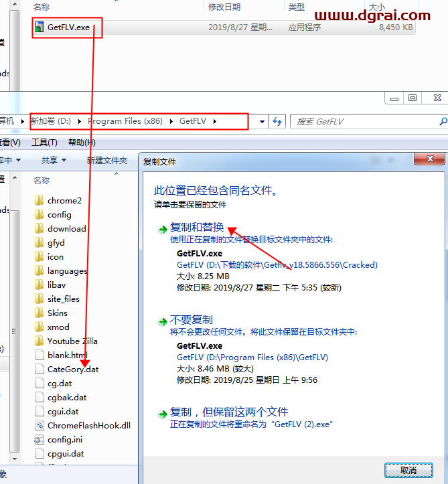Sort by 类型 column in upper window

coord(297,7)
